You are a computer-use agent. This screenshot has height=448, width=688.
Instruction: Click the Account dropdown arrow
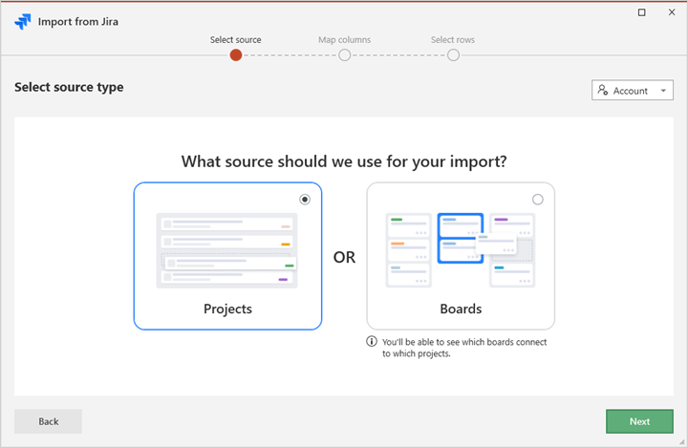pyautogui.click(x=663, y=91)
